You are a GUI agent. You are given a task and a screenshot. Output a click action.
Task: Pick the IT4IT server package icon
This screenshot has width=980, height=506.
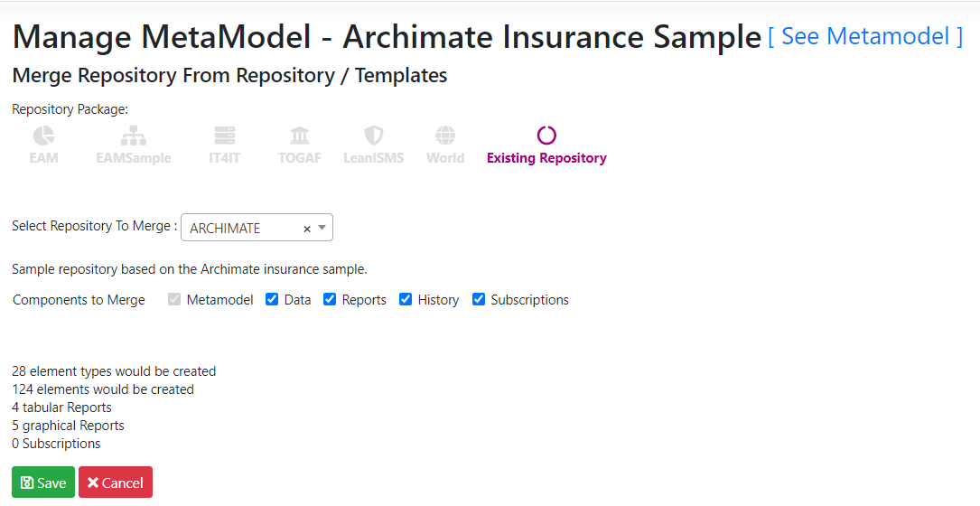pos(224,136)
